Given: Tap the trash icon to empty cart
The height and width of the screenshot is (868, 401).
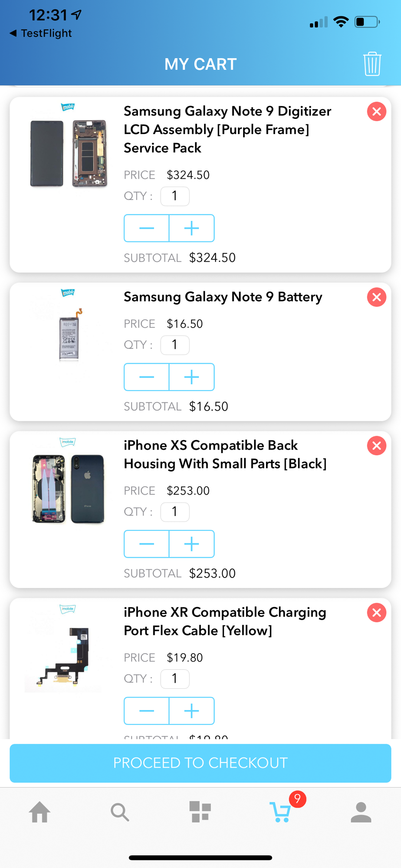Looking at the screenshot, I should (372, 64).
